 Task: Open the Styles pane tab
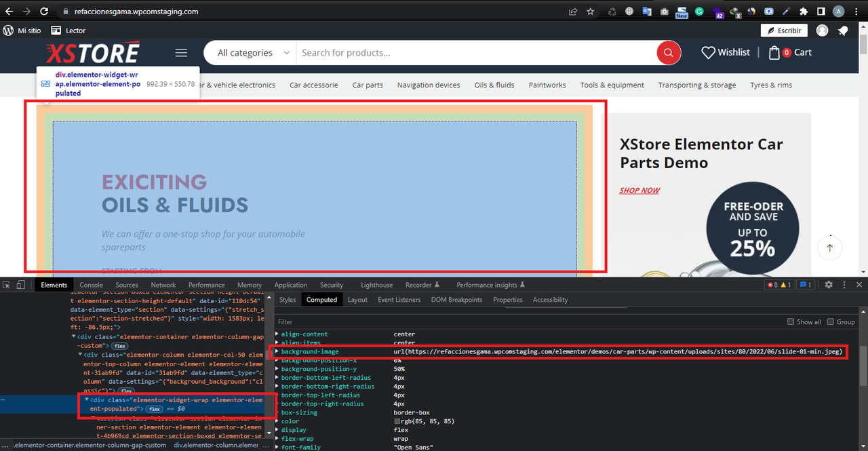(288, 300)
